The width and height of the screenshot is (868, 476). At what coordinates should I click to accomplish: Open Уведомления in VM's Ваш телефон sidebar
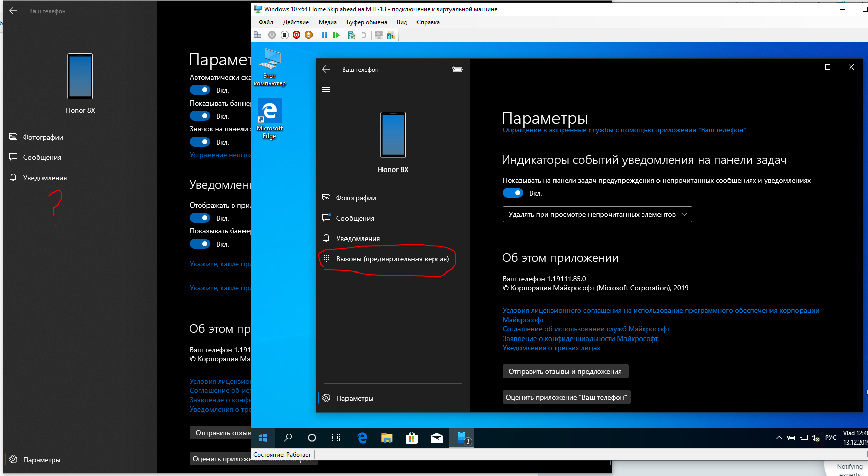[x=393, y=239]
